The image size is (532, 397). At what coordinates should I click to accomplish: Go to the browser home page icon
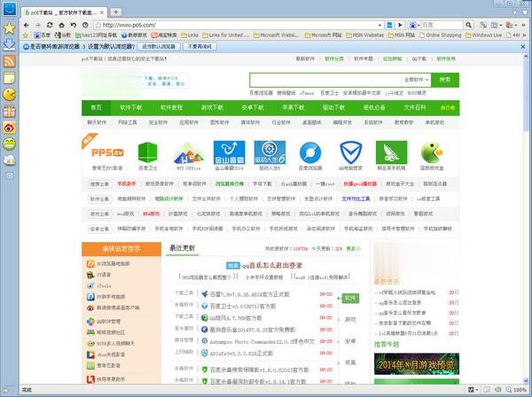[61, 25]
